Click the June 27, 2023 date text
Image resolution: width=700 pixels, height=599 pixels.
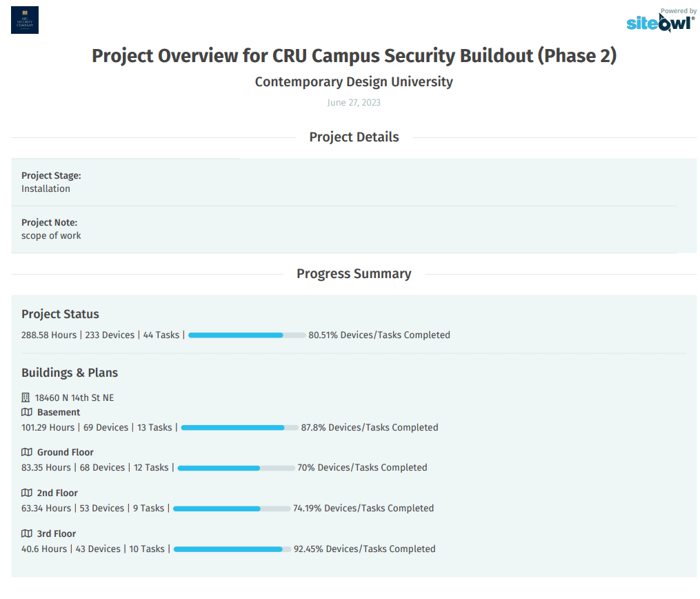(354, 102)
